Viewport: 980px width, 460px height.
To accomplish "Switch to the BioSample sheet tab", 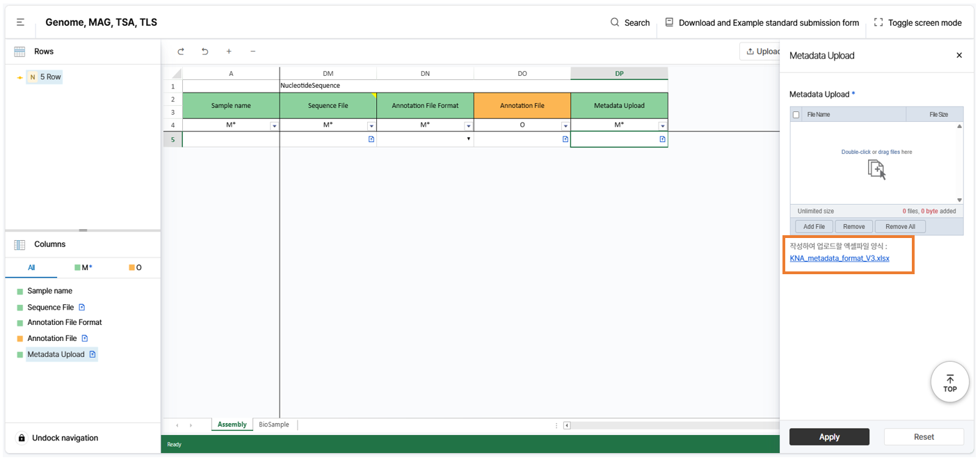I will 273,425.
